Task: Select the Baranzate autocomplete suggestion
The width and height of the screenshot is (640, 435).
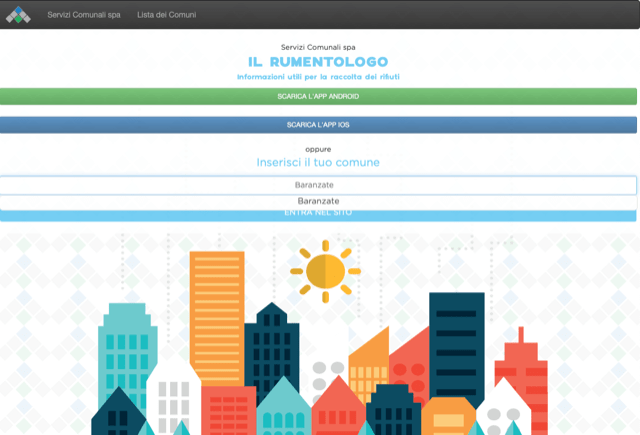Action: (318, 202)
